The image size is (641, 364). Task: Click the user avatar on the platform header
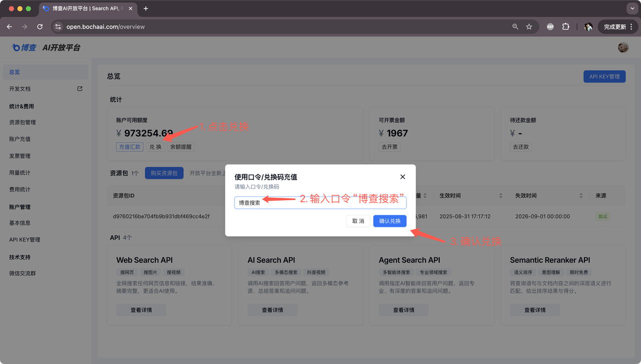coord(623,48)
